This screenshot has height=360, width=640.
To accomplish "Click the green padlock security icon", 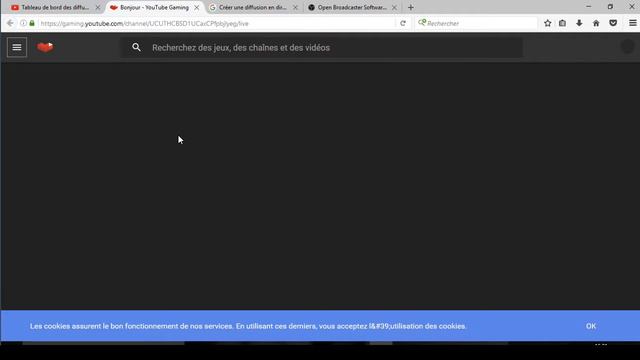I will coord(32,23).
